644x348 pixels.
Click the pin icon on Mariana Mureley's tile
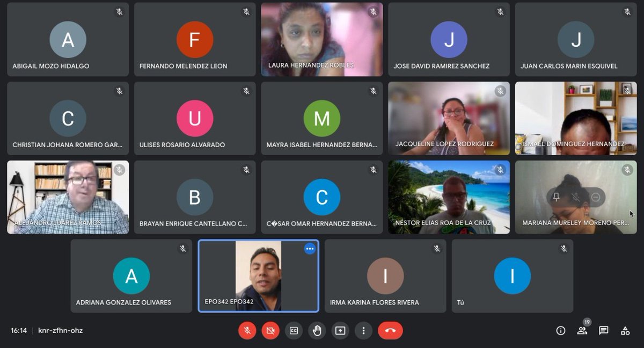tap(556, 198)
